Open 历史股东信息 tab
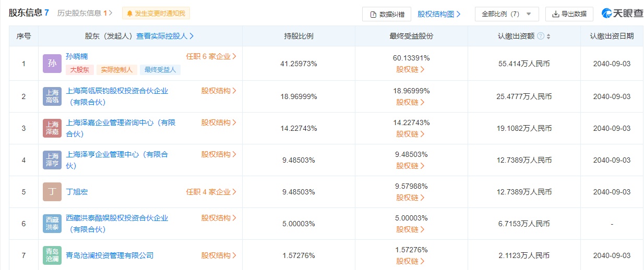 pyautogui.click(x=85, y=13)
